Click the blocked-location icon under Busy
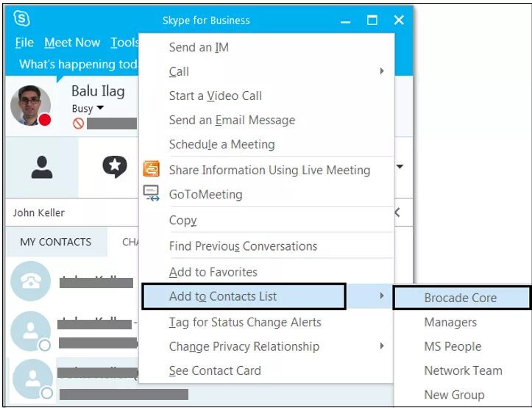 coord(79,124)
